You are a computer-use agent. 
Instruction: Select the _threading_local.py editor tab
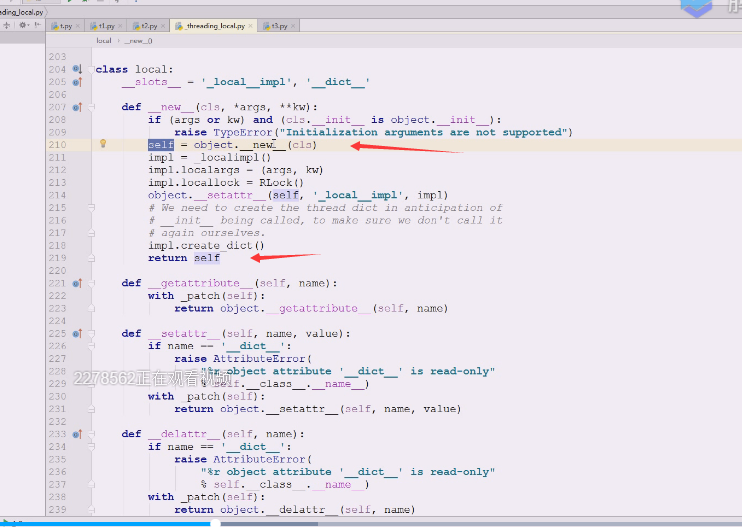213,26
